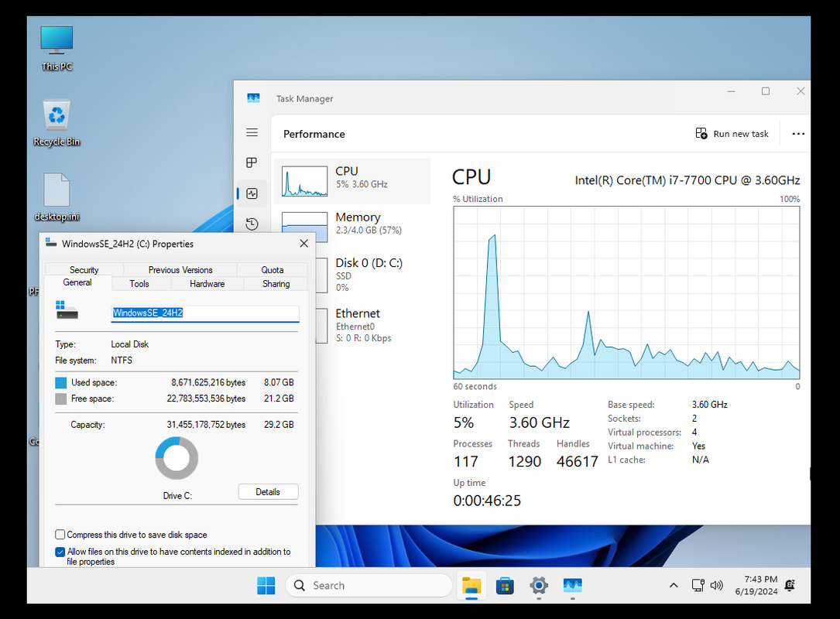
Task: Click drive usage donut chart
Action: pos(177,458)
